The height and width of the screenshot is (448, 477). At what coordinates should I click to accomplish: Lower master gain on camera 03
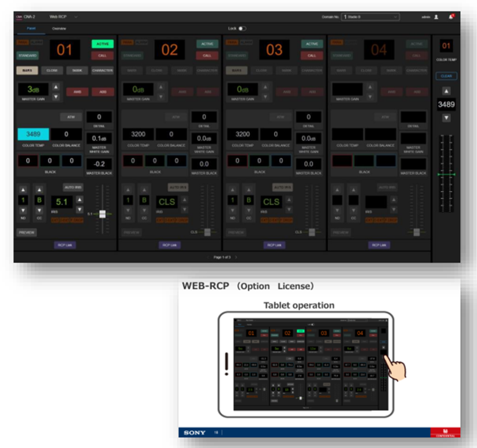(265, 97)
